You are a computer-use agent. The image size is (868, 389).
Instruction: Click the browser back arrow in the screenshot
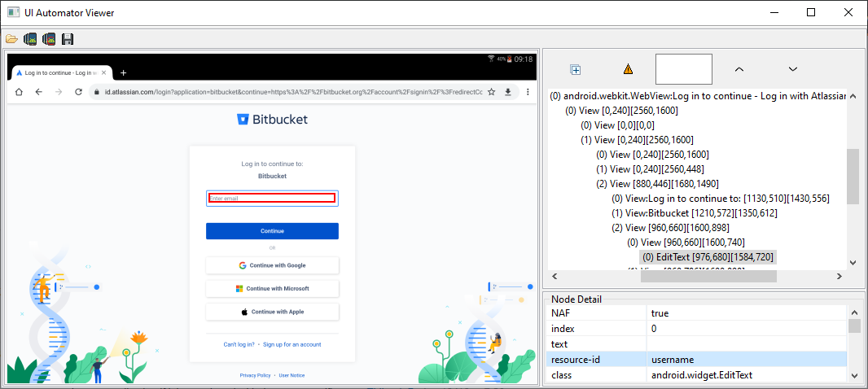pos(39,92)
